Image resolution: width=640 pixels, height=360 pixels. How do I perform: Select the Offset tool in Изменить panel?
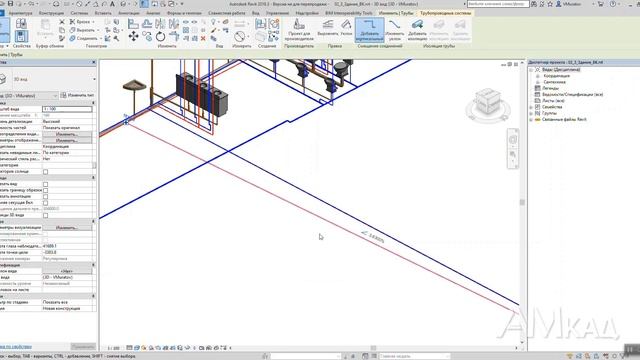coord(147,23)
